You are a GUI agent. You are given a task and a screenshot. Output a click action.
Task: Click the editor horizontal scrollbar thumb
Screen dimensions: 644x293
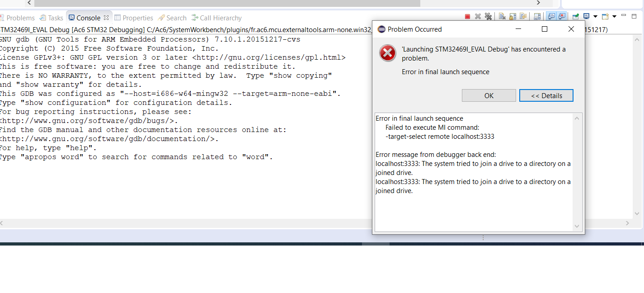pos(227,3)
